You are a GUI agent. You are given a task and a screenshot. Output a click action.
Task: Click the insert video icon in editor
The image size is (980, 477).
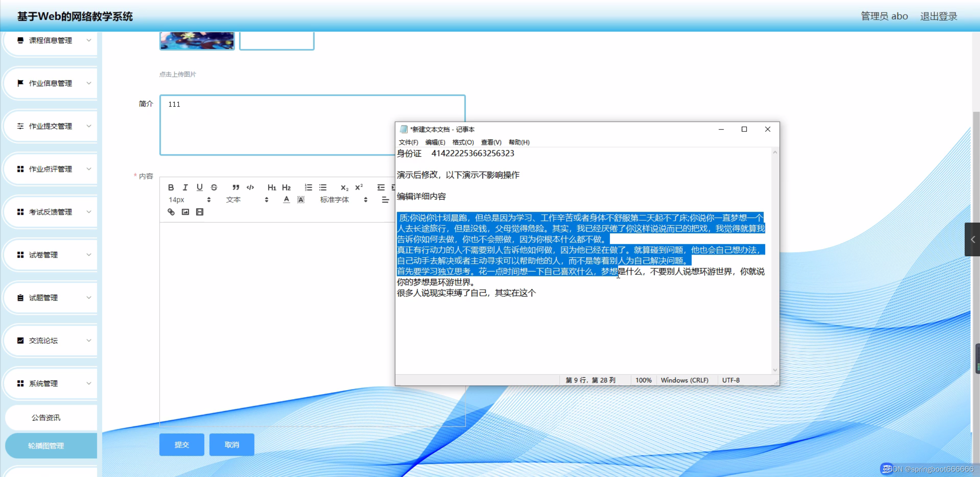[200, 212]
